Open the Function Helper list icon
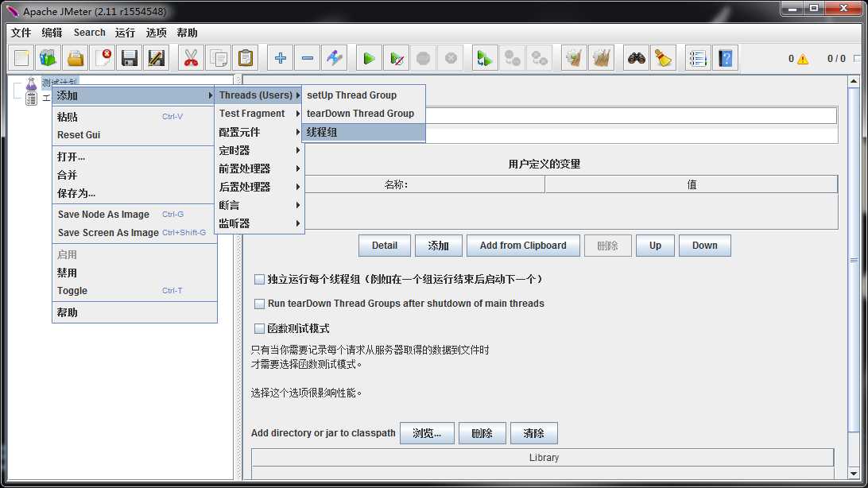The image size is (868, 488). click(x=698, y=57)
